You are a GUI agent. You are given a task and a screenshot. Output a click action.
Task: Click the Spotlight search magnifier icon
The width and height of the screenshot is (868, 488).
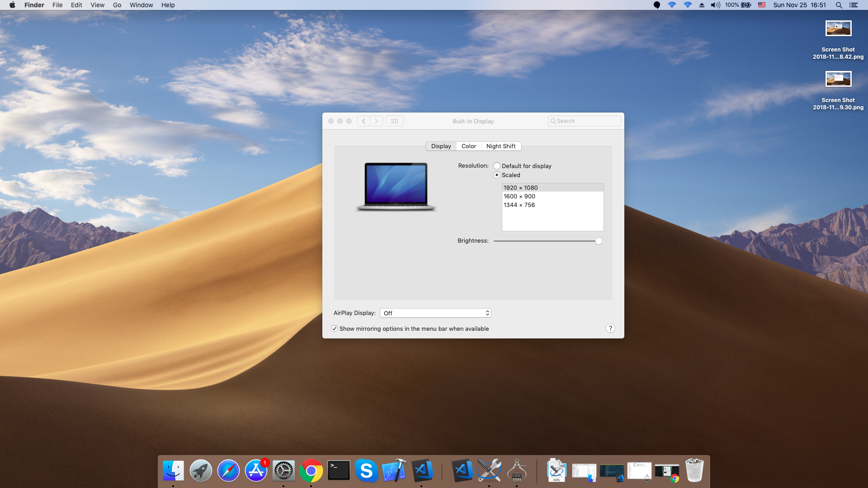tap(839, 5)
